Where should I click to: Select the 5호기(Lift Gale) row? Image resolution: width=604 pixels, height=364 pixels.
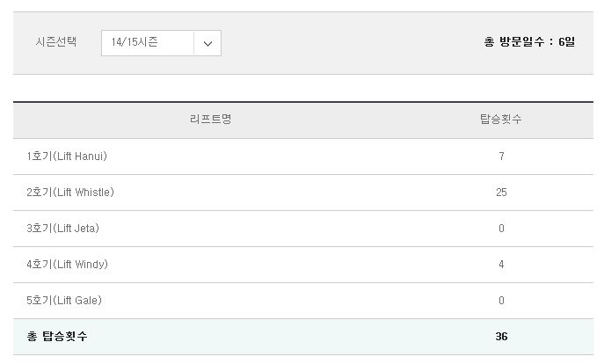pos(303,301)
